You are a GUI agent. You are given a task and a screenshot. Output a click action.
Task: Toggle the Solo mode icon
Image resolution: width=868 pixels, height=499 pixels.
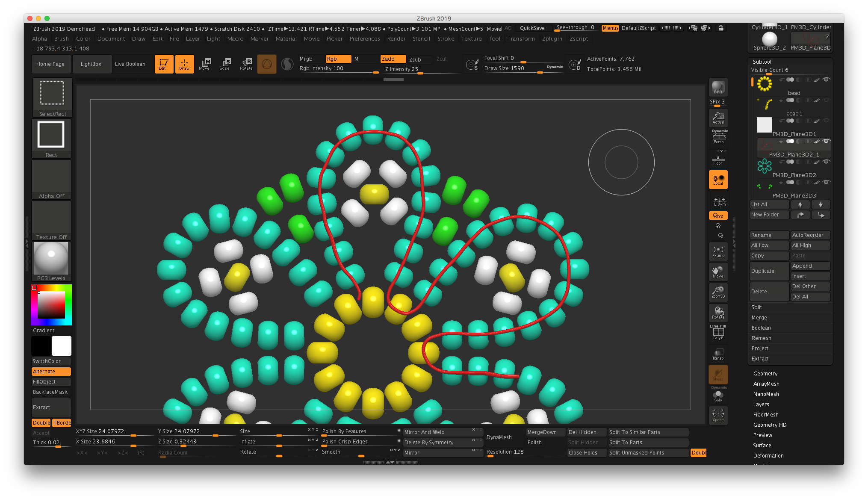coord(718,394)
